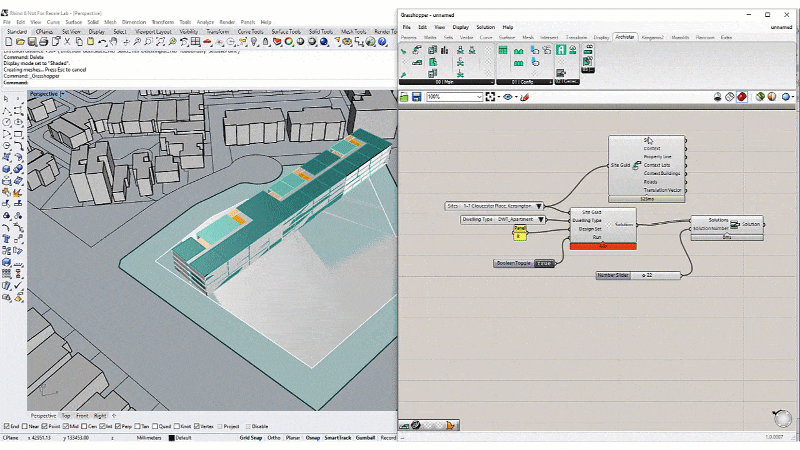800x450 pixels.
Task: Click the red car icon in Rhino toolbar
Action: pyautogui.click(x=208, y=41)
